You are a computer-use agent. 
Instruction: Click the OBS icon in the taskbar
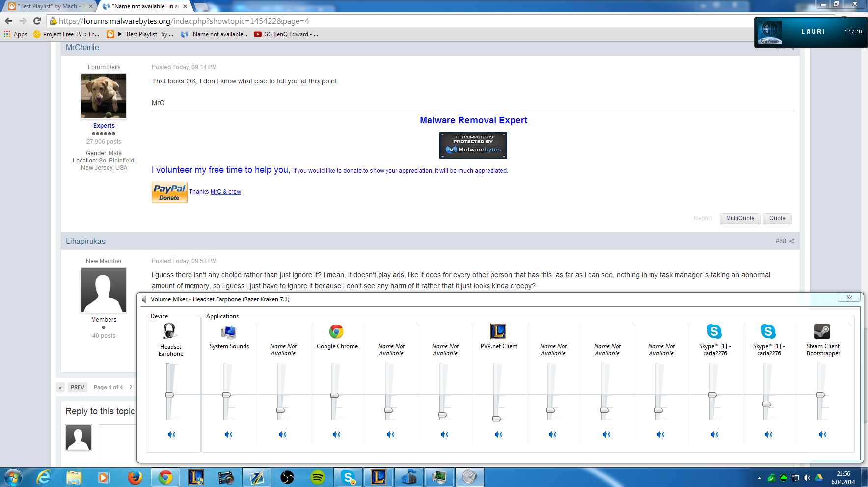(287, 477)
